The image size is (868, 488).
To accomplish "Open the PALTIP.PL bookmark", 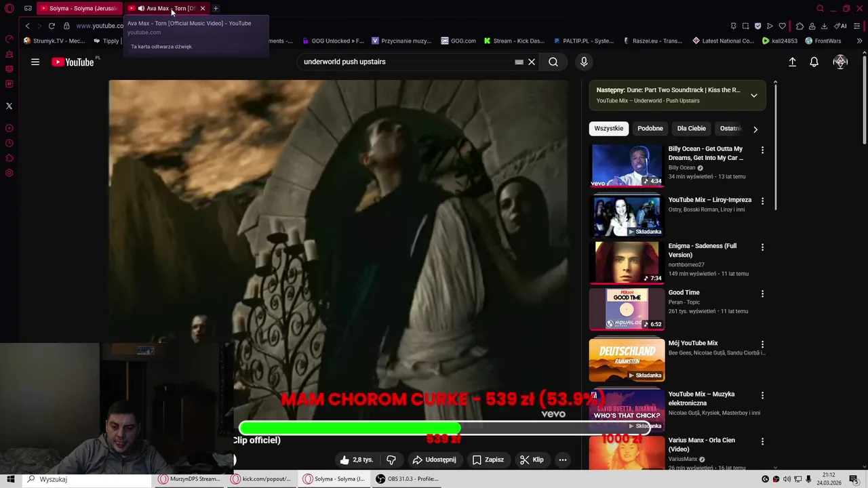I will coord(583,41).
